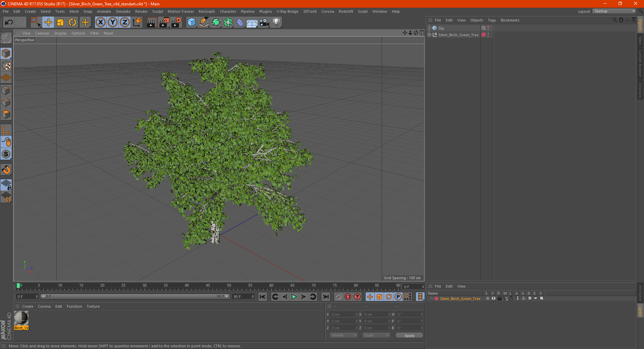The width and height of the screenshot is (644, 349).
Task: Toggle visibility dots for Silver_Birch_Green_Tree object
Action: coord(488,35)
